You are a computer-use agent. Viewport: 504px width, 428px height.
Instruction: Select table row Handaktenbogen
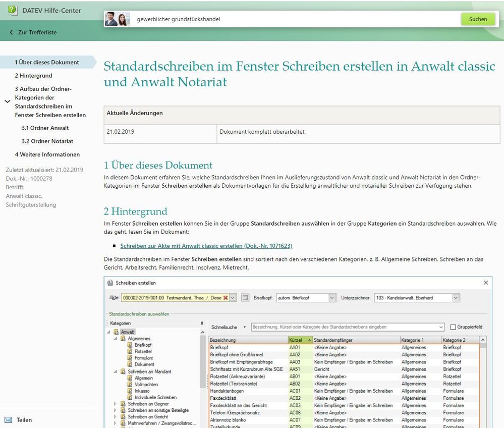(344, 391)
